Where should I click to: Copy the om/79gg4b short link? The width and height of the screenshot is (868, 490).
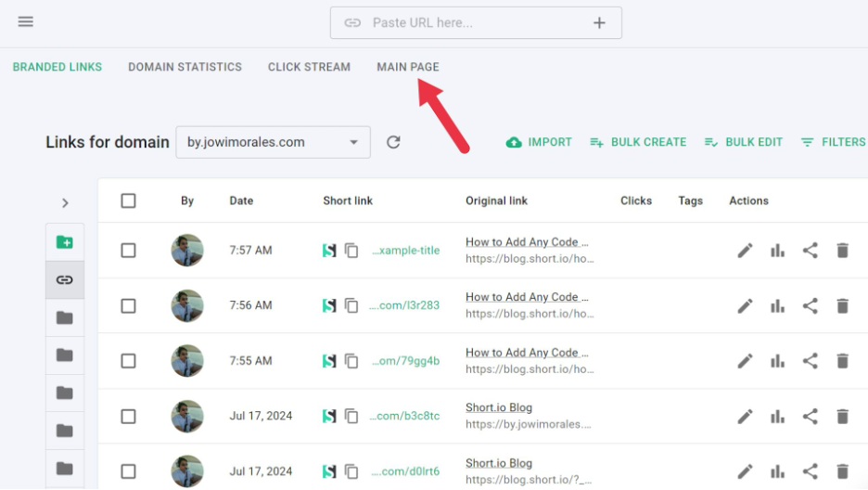351,361
